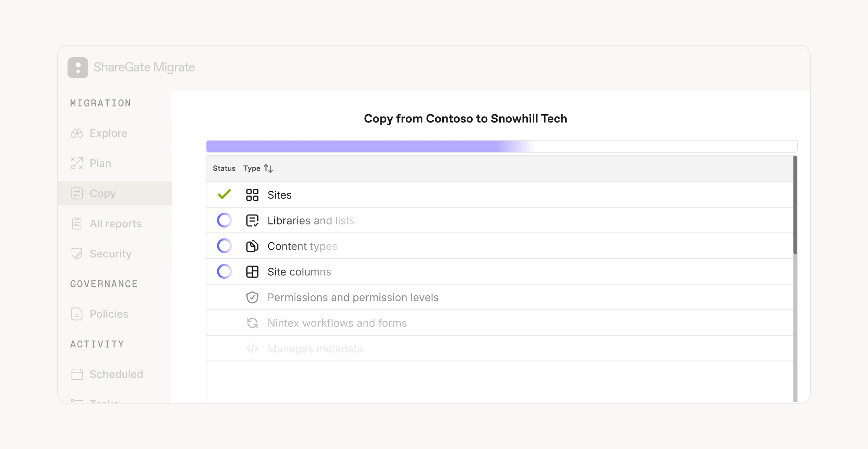Click the Sites grid icon

(x=252, y=195)
